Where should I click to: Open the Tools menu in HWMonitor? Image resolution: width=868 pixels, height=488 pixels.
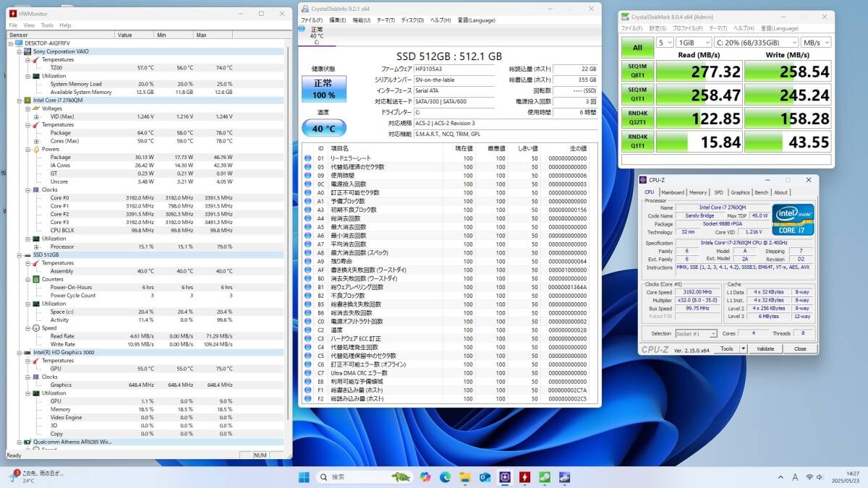[47, 25]
